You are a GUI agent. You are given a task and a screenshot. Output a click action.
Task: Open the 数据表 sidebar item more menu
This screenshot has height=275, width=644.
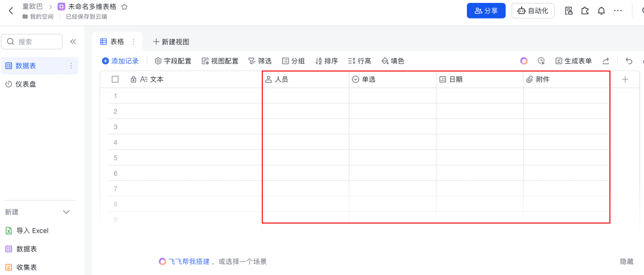pyautogui.click(x=71, y=65)
